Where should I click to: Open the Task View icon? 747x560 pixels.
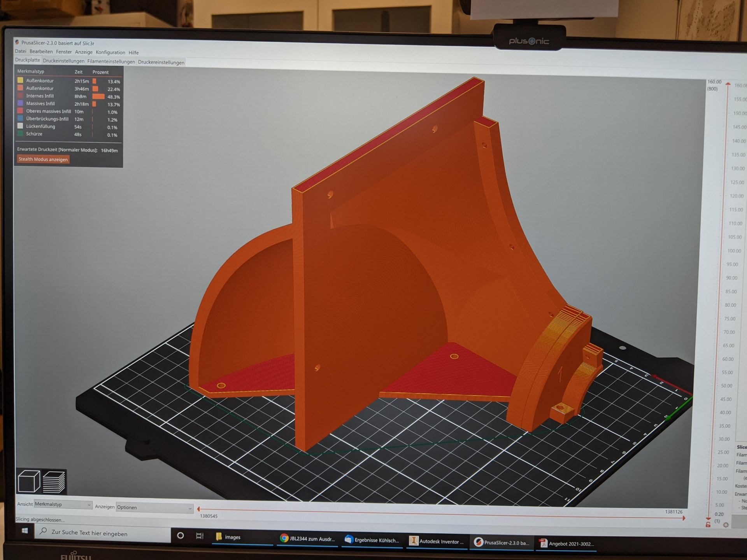point(200,536)
